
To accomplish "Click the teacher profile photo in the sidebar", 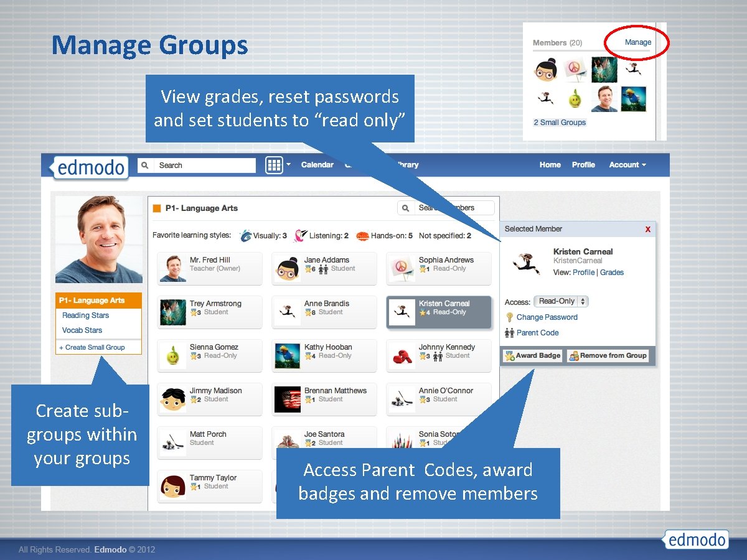I will pyautogui.click(x=99, y=240).
